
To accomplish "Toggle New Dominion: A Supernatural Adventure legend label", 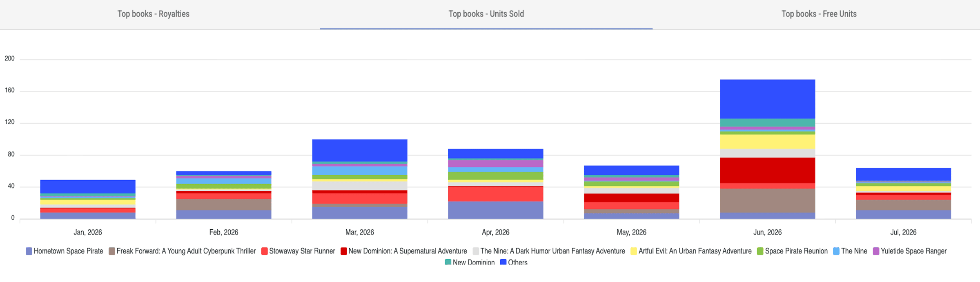I will 408,251.
